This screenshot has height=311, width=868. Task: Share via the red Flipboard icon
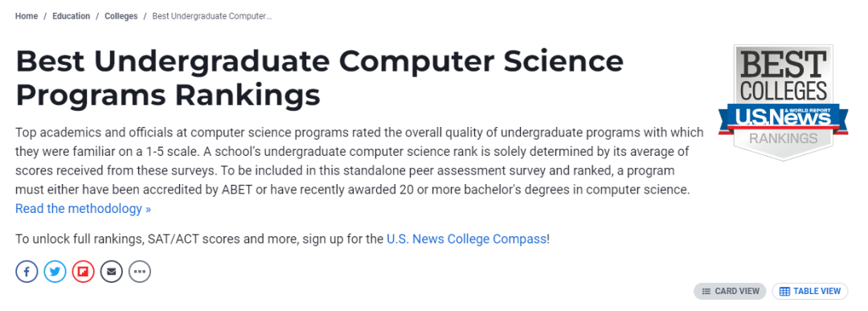pos(83,272)
